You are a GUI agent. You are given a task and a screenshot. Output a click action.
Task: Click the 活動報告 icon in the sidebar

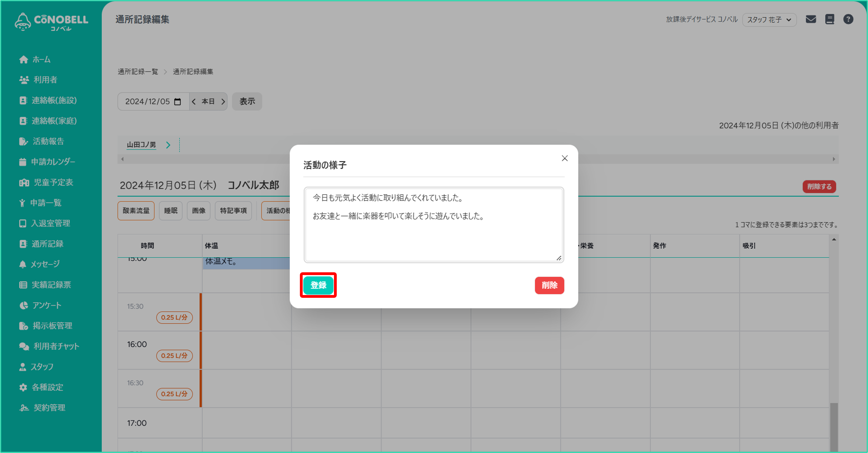(23, 141)
